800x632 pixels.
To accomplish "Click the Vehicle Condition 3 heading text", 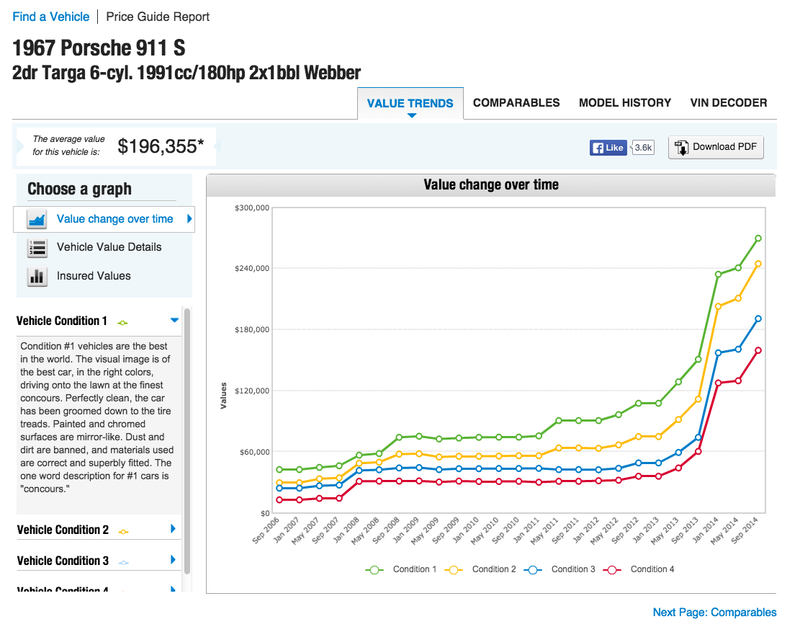I will pos(63,561).
